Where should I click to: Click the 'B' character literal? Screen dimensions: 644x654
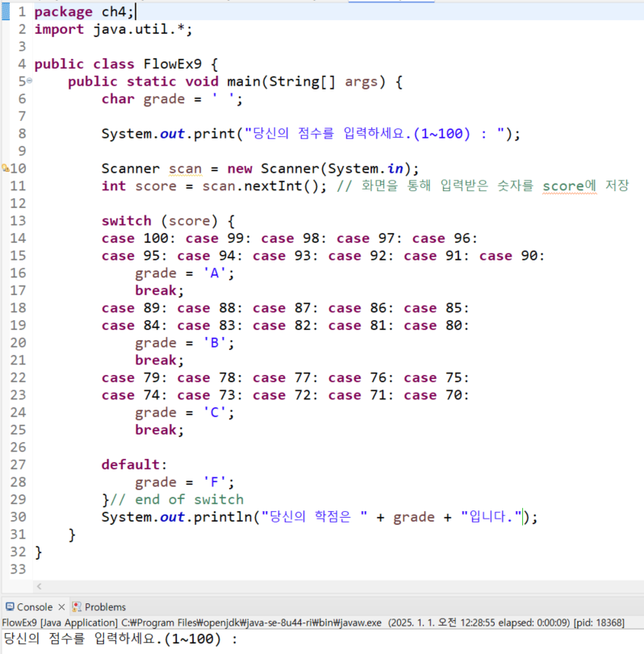point(215,343)
